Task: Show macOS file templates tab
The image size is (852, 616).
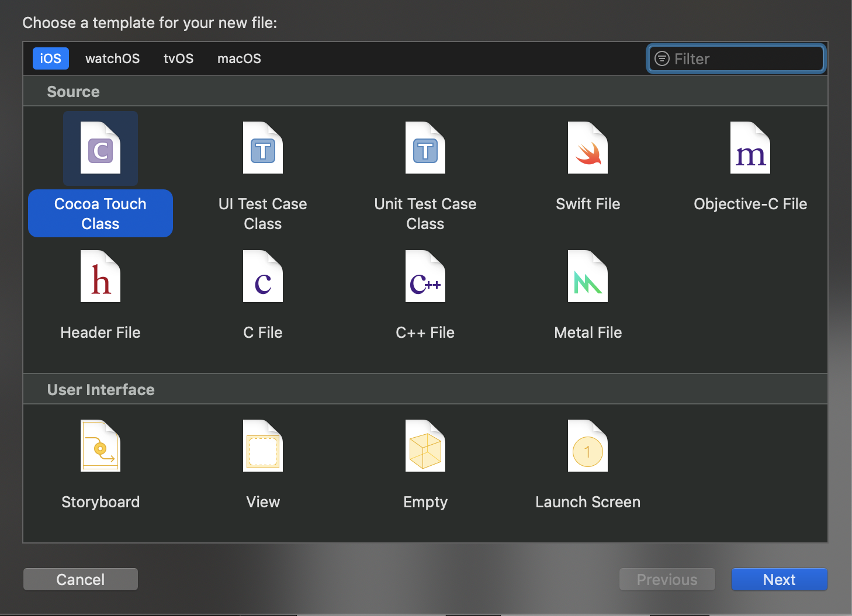Action: point(239,58)
